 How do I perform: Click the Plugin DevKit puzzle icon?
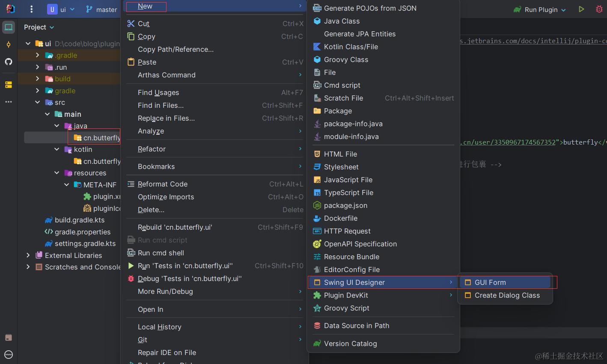317,295
